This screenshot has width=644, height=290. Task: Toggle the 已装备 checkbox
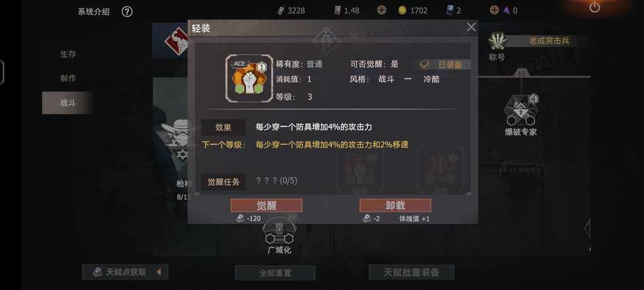click(424, 65)
